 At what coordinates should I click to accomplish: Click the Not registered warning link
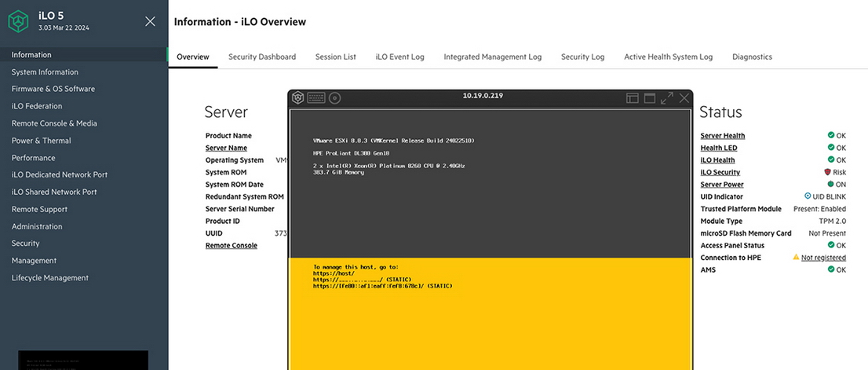coord(823,258)
